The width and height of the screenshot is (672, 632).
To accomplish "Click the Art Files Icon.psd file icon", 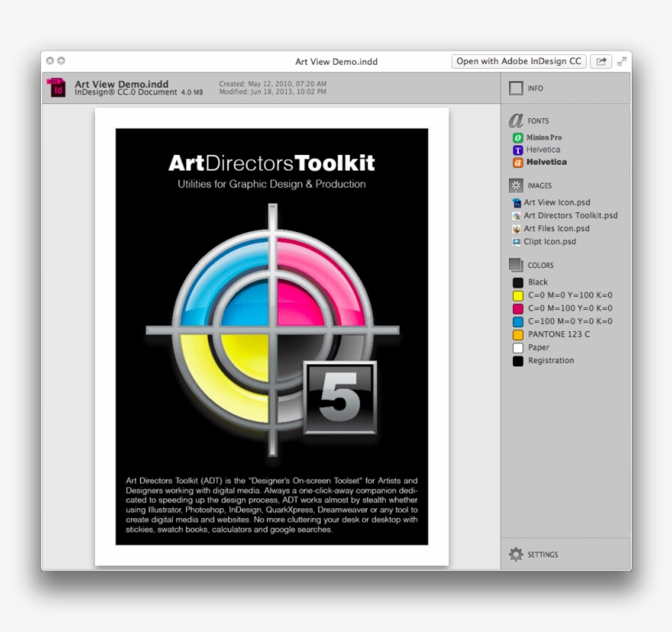I will coord(516,229).
